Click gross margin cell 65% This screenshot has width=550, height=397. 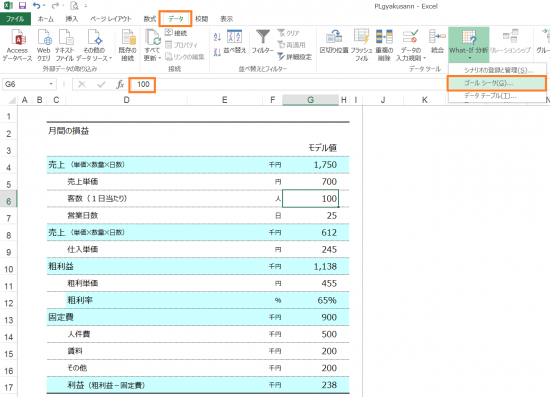point(310,300)
